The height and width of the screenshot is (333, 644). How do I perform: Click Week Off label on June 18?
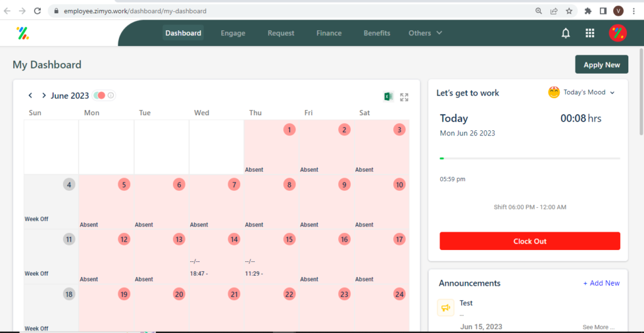pos(36,329)
